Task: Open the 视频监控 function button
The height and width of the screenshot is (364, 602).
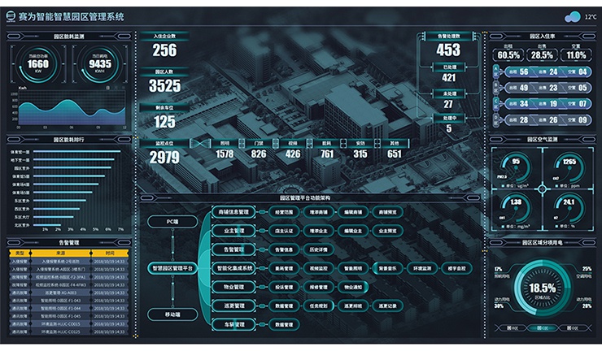Action: (x=317, y=267)
